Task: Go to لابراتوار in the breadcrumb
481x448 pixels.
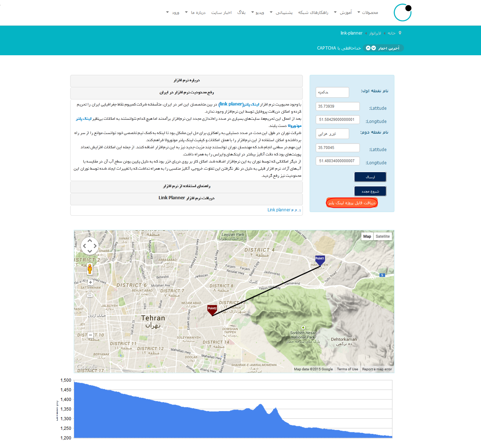Action: pyautogui.click(x=375, y=33)
